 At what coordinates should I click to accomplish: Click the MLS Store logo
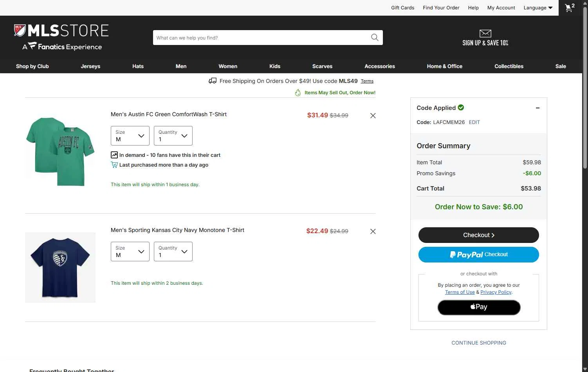61,37
